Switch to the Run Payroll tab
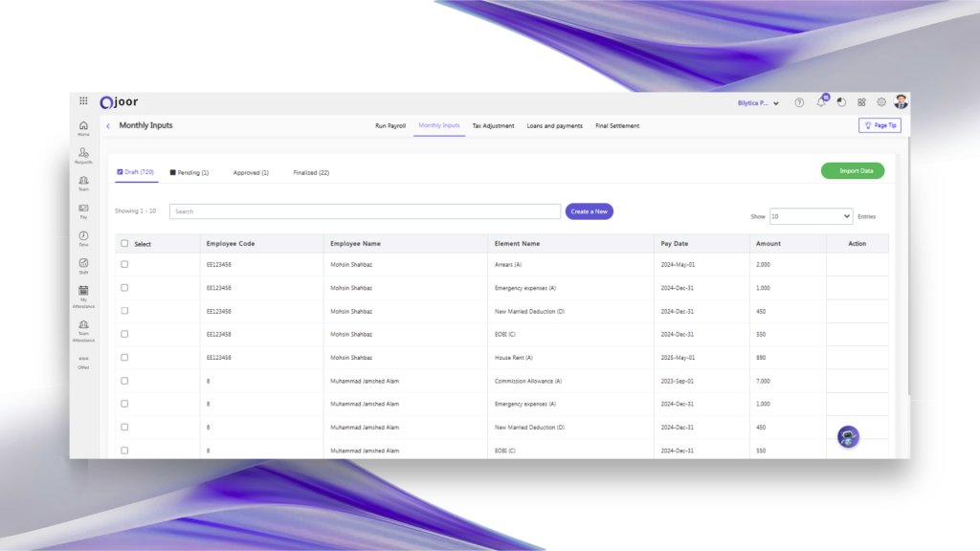The height and width of the screenshot is (551, 980). [x=390, y=125]
